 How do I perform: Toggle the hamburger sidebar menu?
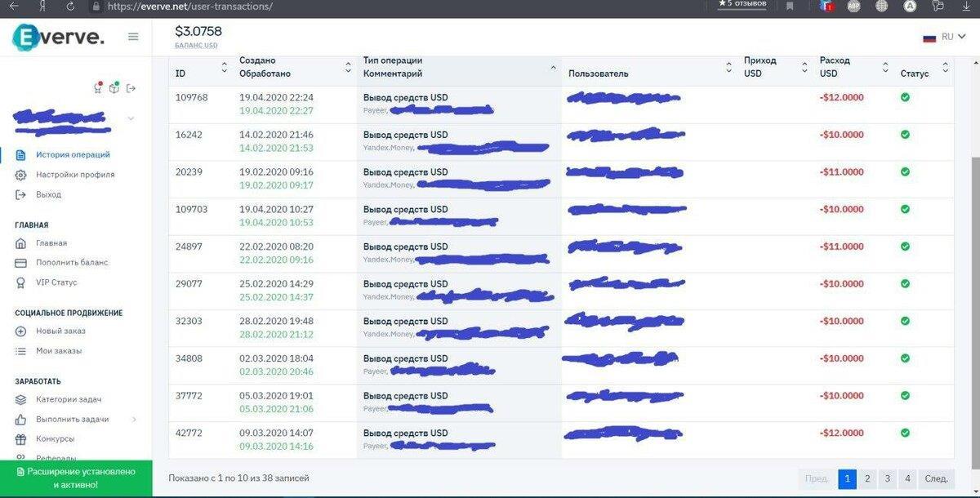(133, 37)
